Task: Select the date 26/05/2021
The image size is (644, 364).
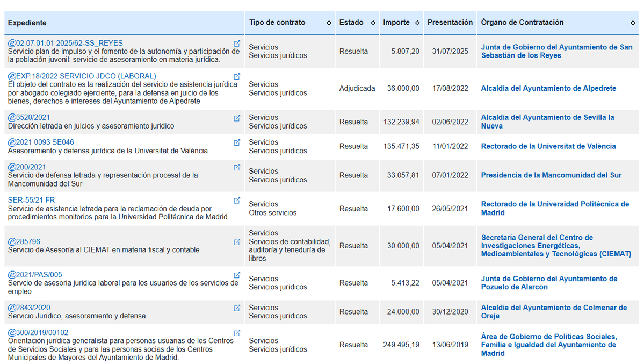Action: [450, 209]
